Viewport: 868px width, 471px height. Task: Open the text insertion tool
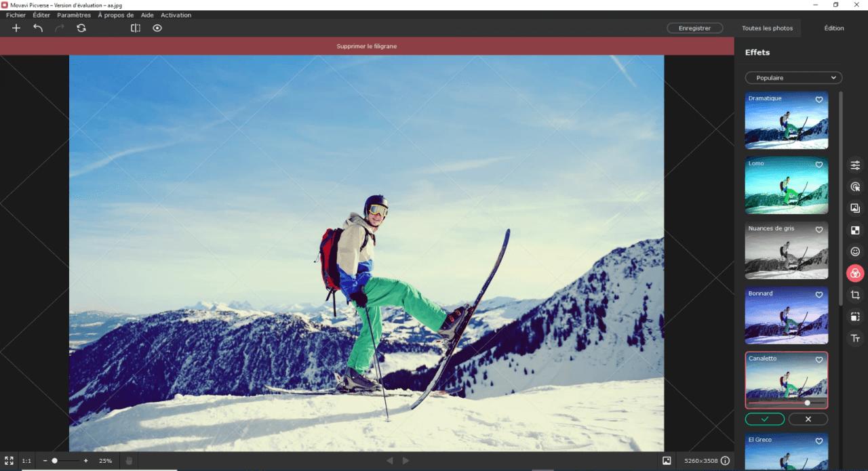pyautogui.click(x=855, y=338)
